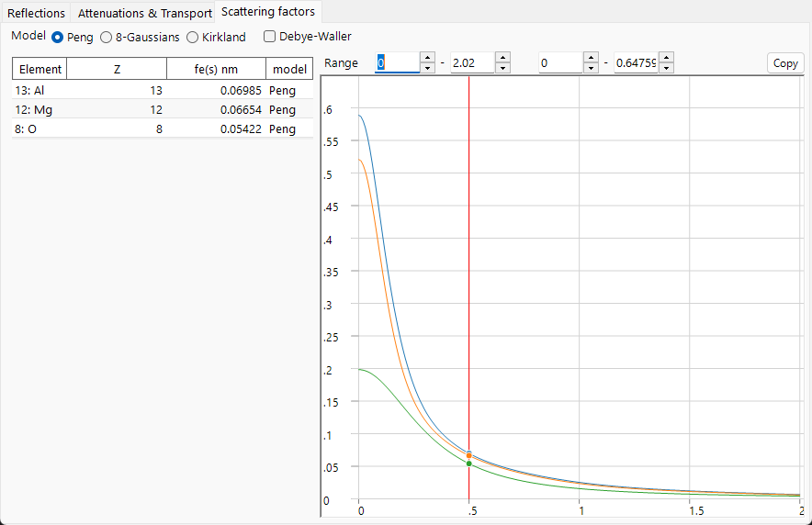Click the Y range maximum field showing 0.64759
This screenshot has height=525, width=812.
[x=636, y=62]
